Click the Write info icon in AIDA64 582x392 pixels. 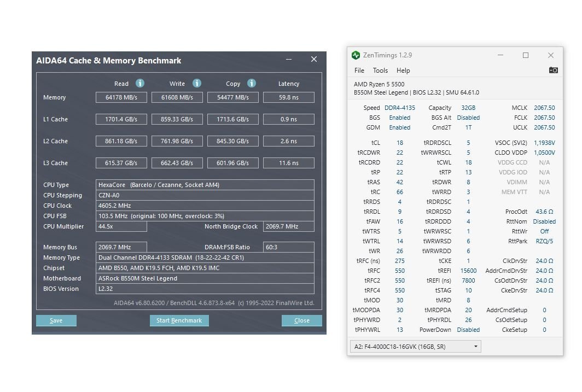pyautogui.click(x=197, y=83)
